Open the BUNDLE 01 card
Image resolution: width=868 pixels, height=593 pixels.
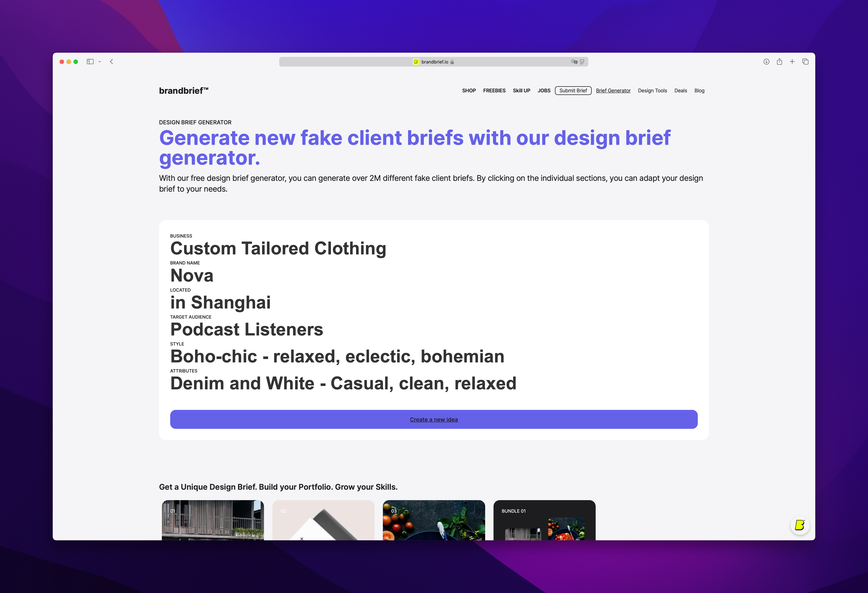544,520
